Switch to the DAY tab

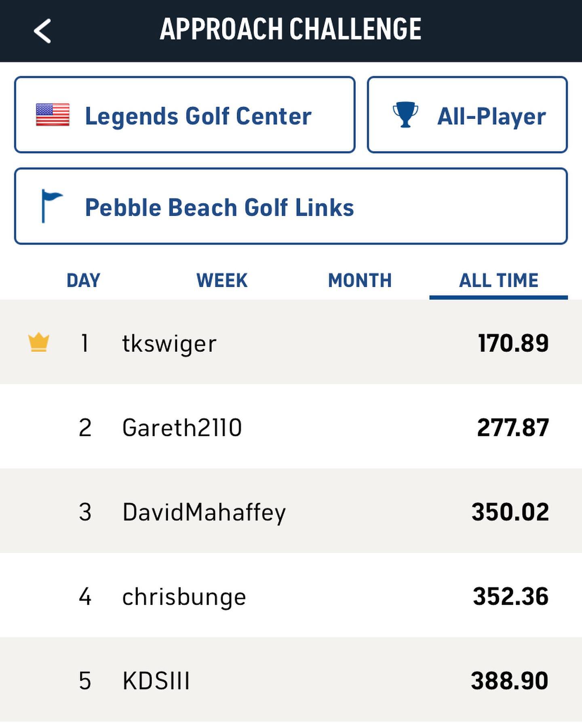pyautogui.click(x=83, y=280)
